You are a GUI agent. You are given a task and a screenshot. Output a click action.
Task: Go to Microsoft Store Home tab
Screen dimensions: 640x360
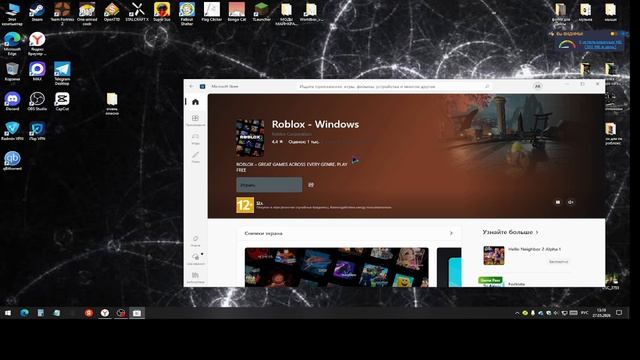[196, 102]
